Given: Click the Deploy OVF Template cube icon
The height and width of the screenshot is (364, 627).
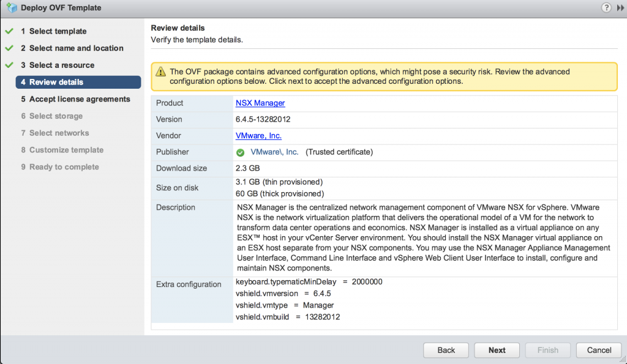Looking at the screenshot, I should [x=12, y=7].
